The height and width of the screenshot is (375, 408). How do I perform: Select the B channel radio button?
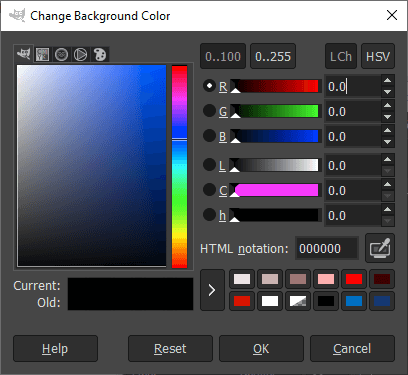tap(209, 136)
